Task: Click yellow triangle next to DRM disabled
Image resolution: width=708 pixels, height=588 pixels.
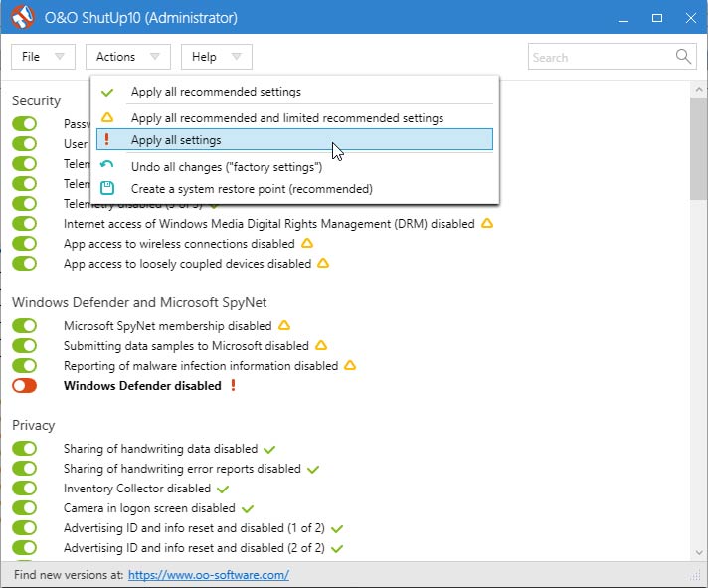Action: pyautogui.click(x=487, y=223)
